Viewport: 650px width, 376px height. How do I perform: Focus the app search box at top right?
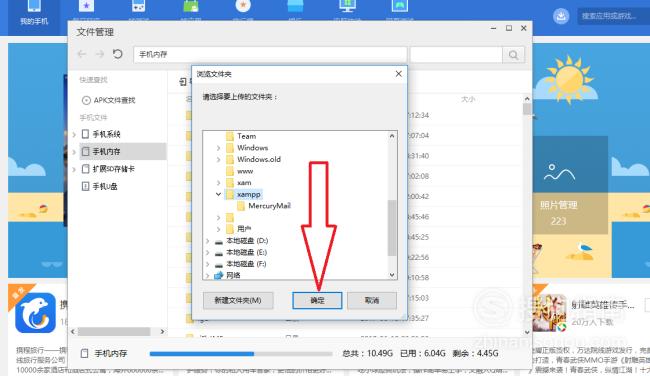[x=613, y=16]
